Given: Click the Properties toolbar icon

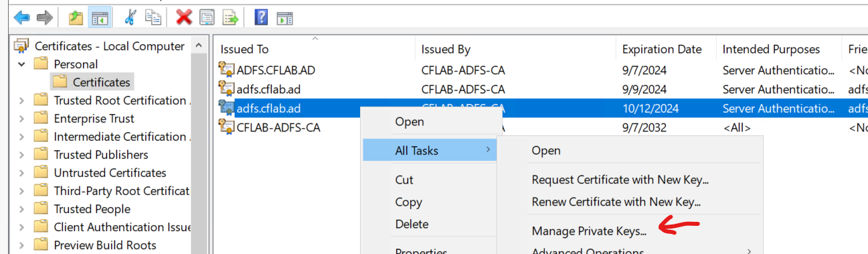Looking at the screenshot, I should [x=207, y=17].
